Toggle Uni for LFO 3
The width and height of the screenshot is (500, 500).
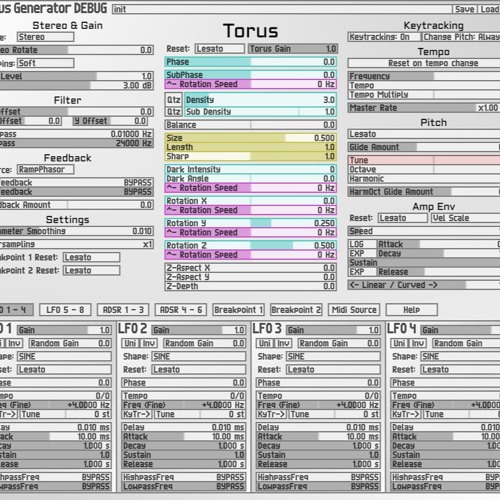pos(265,343)
